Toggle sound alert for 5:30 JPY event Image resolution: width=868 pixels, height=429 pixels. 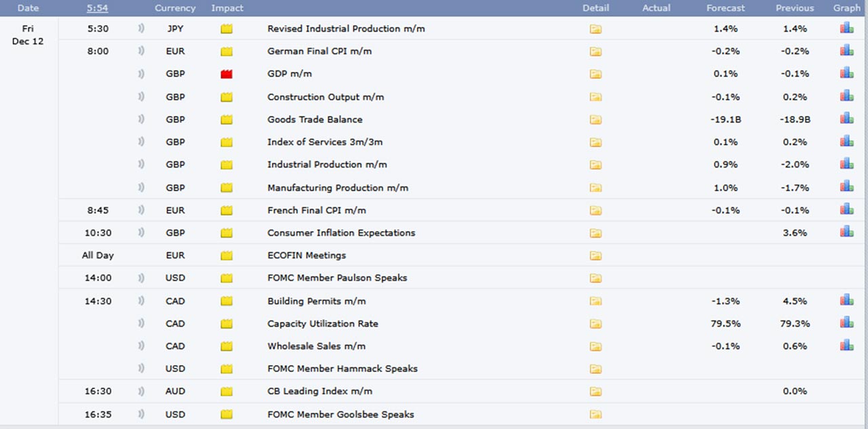click(x=142, y=28)
